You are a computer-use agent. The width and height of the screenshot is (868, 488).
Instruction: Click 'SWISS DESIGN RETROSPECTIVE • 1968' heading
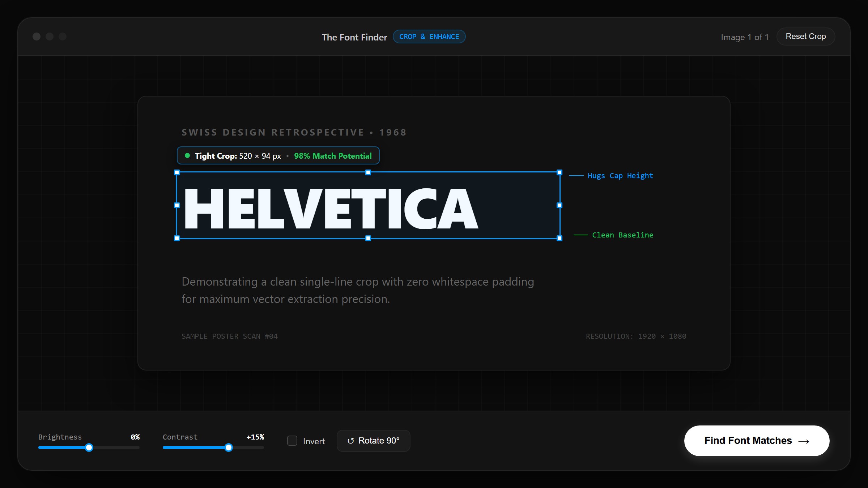(x=294, y=132)
